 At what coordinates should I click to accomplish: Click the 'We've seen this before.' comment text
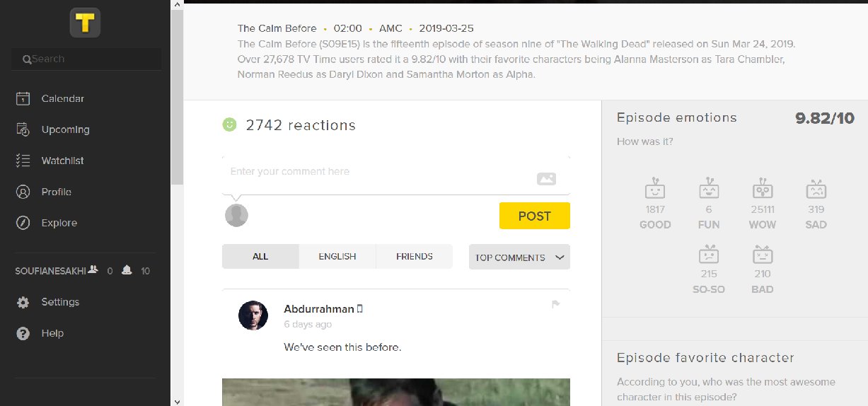click(x=343, y=347)
